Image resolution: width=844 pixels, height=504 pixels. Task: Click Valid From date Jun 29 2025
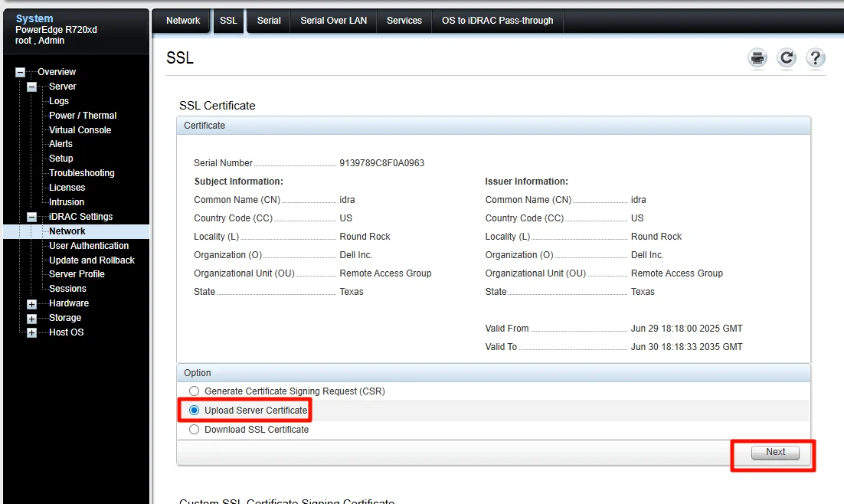686,329
